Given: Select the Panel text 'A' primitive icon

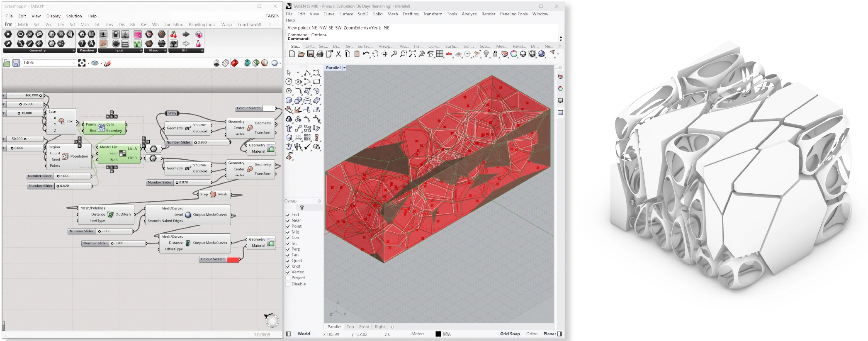Looking at the screenshot, I should click(x=91, y=43).
